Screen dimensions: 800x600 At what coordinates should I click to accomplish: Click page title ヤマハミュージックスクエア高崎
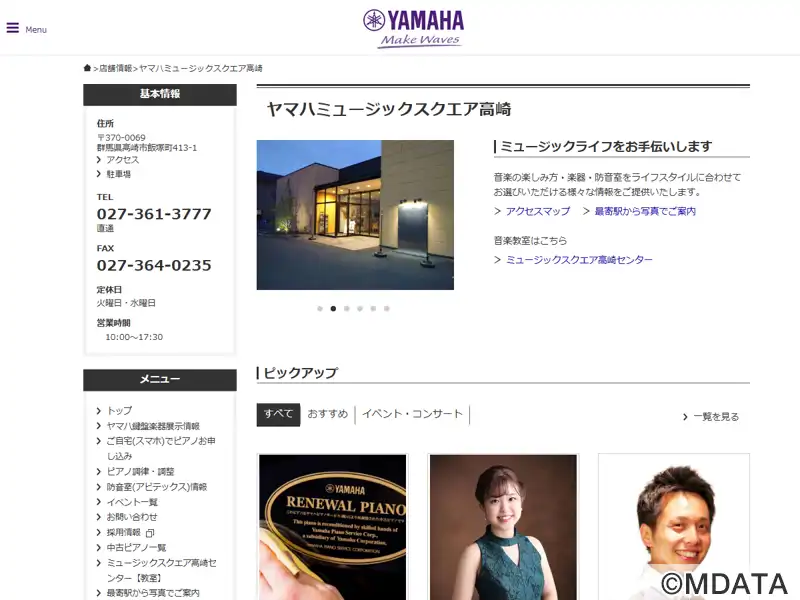point(389,109)
